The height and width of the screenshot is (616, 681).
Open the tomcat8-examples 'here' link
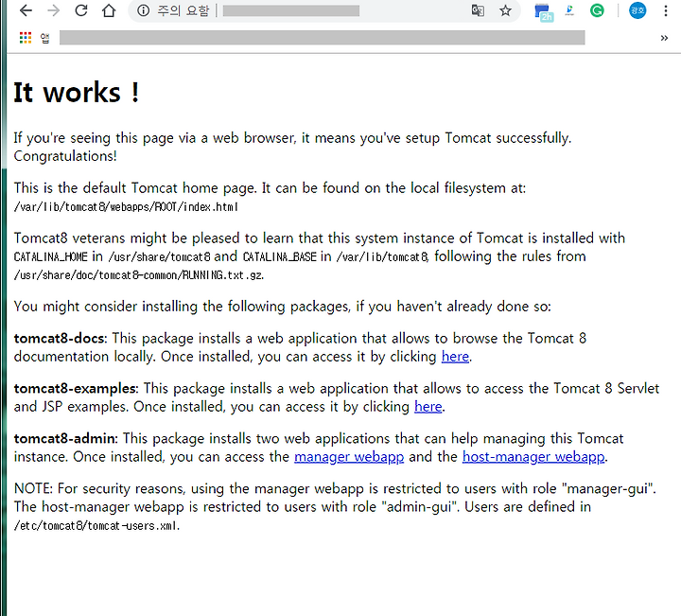tap(428, 407)
